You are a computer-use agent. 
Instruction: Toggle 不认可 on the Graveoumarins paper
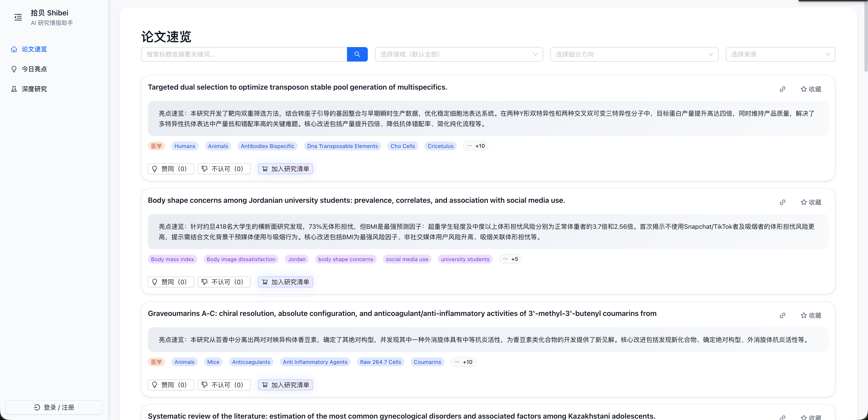click(224, 384)
